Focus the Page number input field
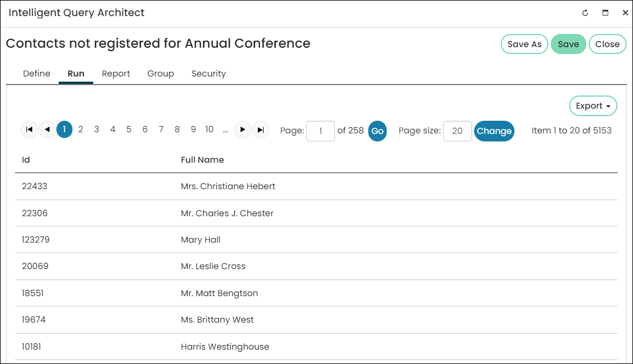 321,131
